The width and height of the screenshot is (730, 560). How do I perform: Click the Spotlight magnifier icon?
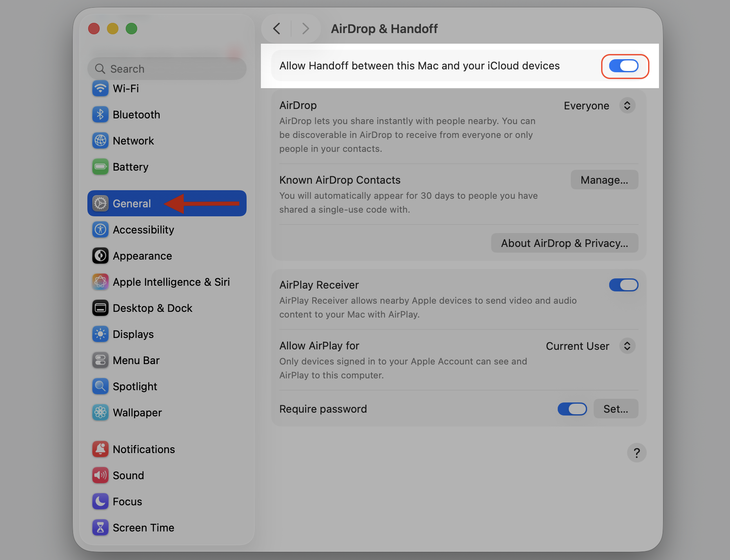[x=100, y=387]
